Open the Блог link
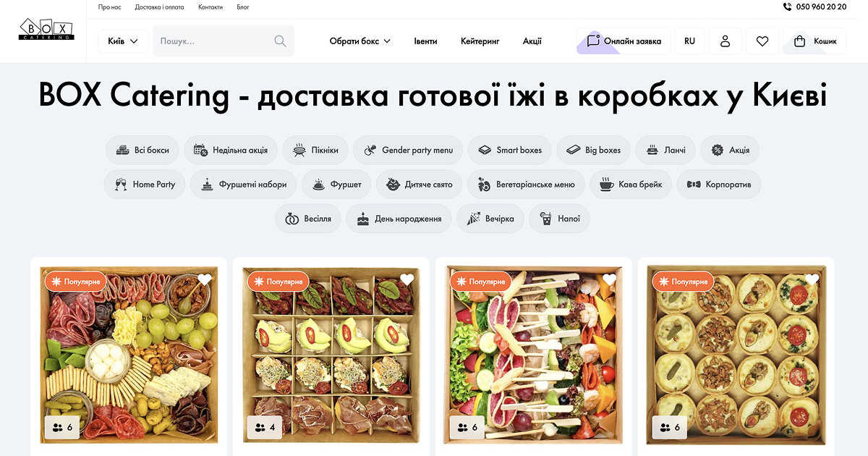This screenshot has width=868, height=456. tap(243, 7)
